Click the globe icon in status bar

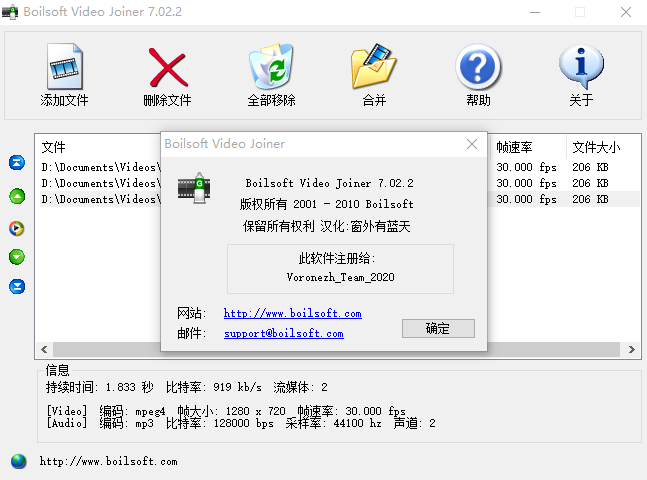pyautogui.click(x=19, y=461)
